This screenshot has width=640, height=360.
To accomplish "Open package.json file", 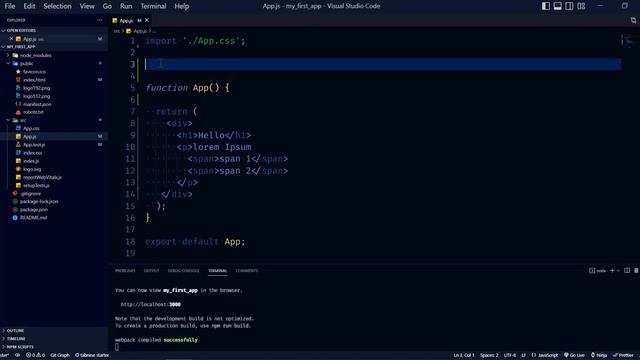I will click(x=33, y=209).
